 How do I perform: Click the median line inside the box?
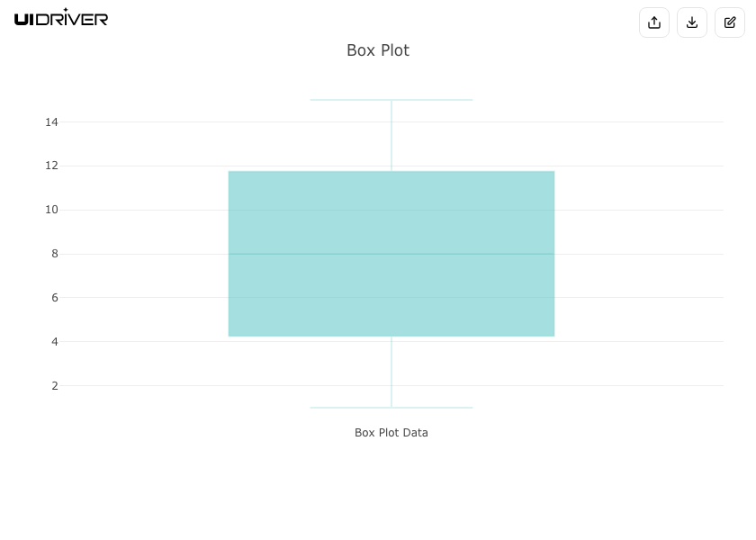pos(391,254)
